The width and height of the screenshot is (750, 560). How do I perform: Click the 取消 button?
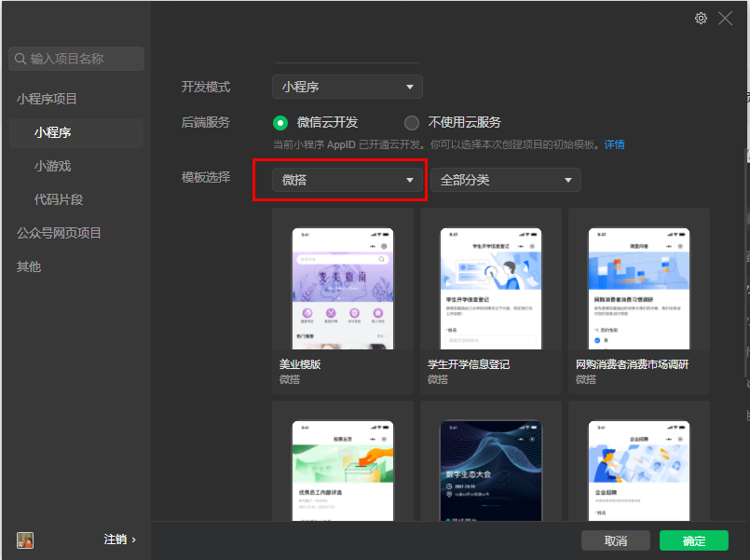point(616,540)
